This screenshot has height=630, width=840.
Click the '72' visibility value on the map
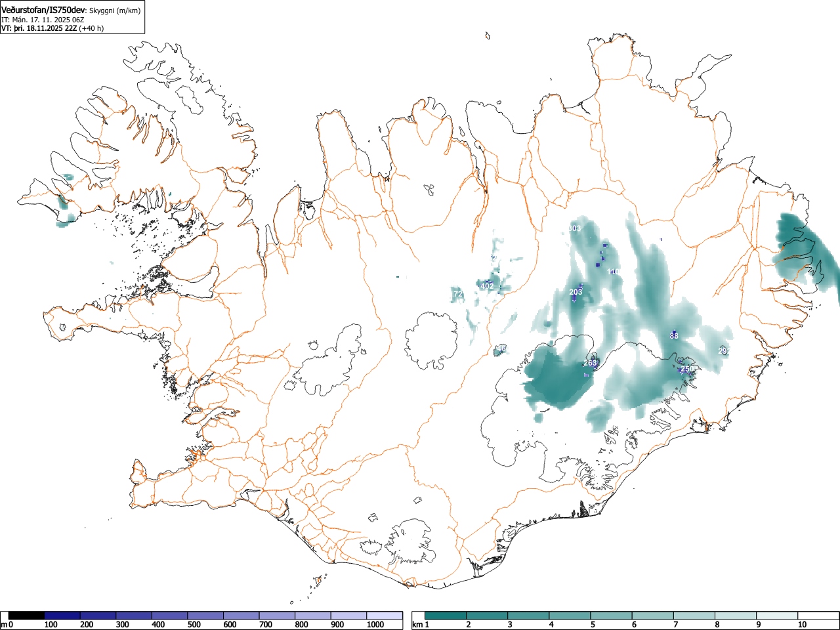pos(458,294)
